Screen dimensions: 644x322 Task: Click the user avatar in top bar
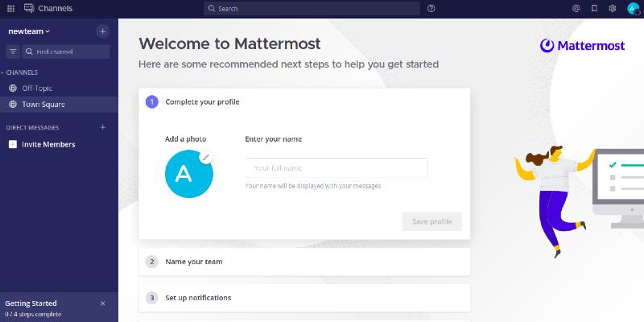coord(634,9)
